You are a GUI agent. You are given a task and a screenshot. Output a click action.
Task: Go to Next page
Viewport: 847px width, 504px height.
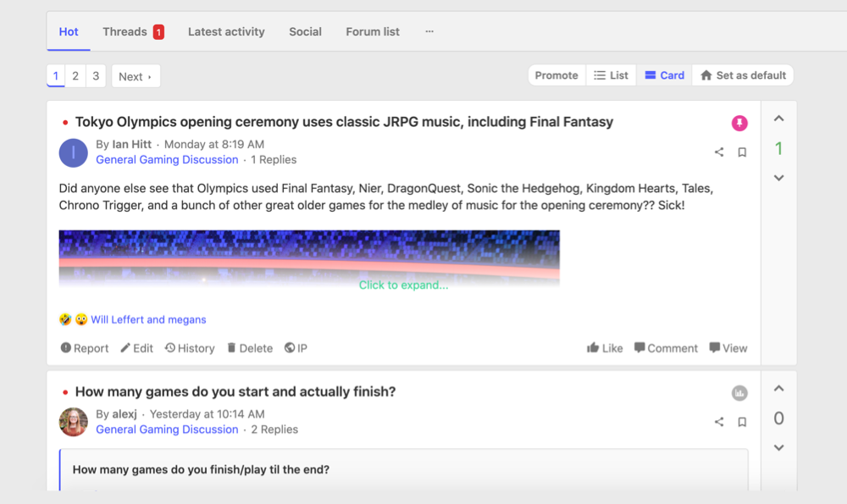136,76
